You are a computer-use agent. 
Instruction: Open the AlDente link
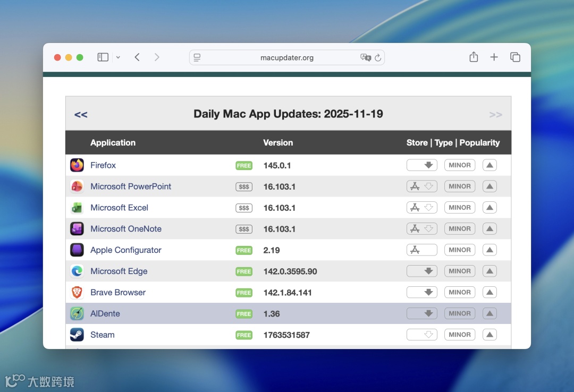click(105, 314)
